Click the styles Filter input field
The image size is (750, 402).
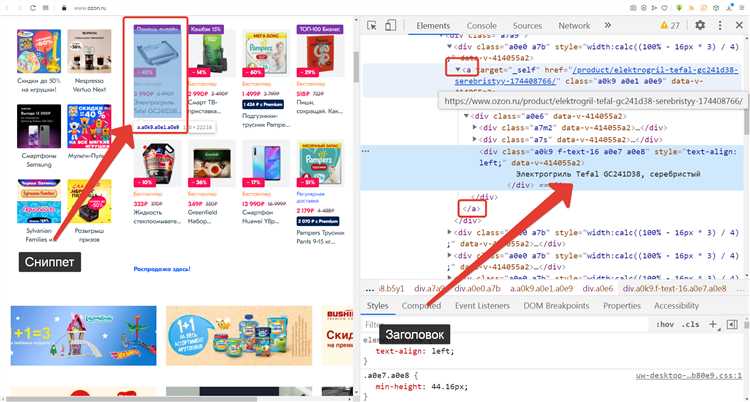pos(507,324)
